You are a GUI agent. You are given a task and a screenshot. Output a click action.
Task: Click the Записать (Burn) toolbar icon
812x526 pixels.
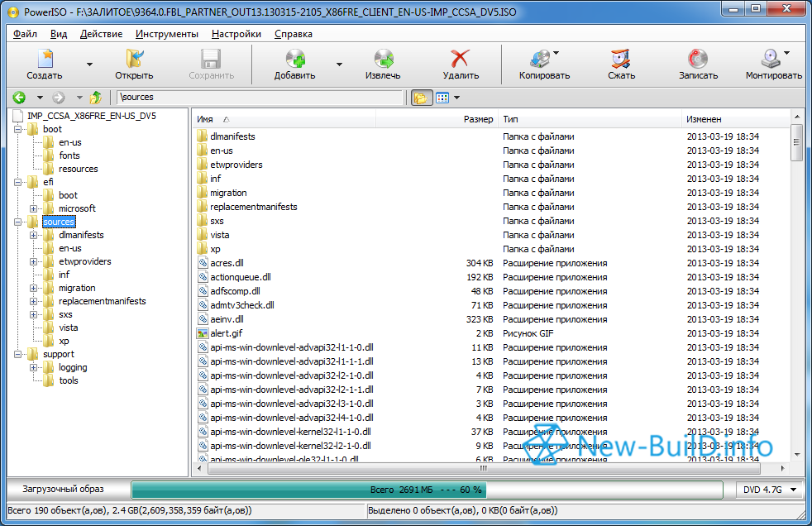pos(698,59)
